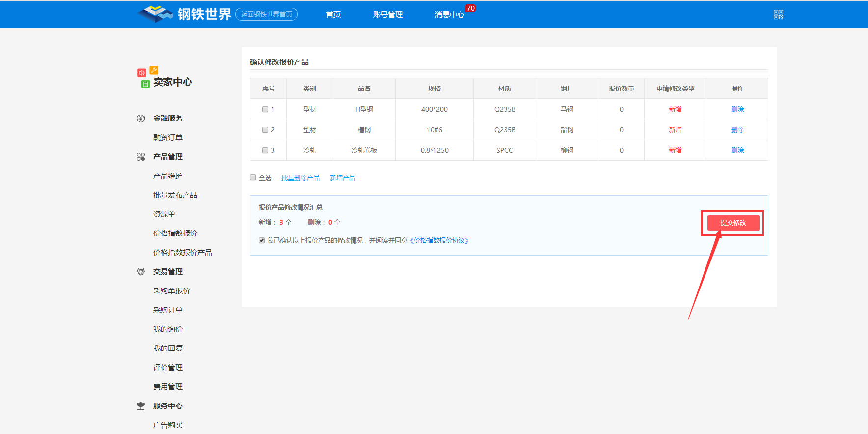This screenshot has height=434, width=868.
Task: Toggle the 全选 select-all checkbox
Action: pos(253,177)
